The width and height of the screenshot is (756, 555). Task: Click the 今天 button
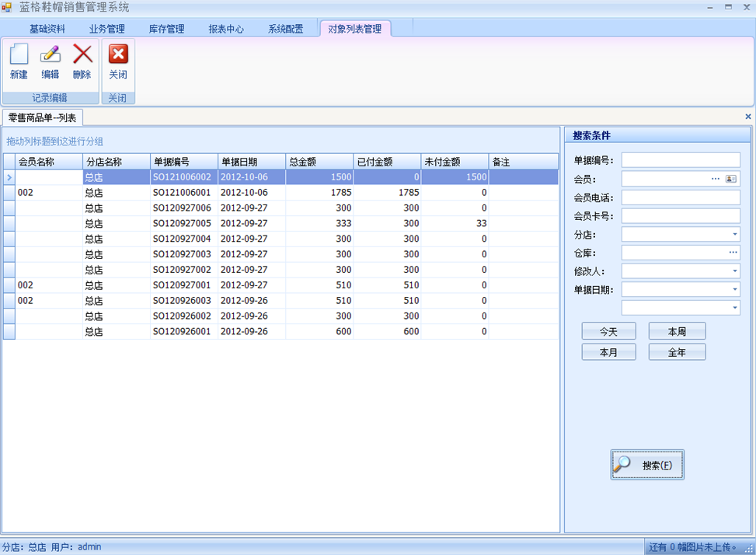coord(608,331)
